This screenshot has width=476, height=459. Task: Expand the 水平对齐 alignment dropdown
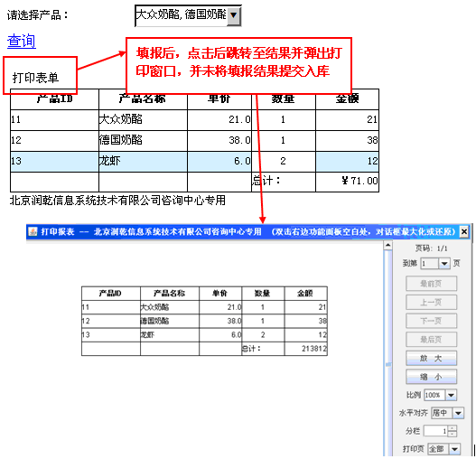(x=458, y=413)
